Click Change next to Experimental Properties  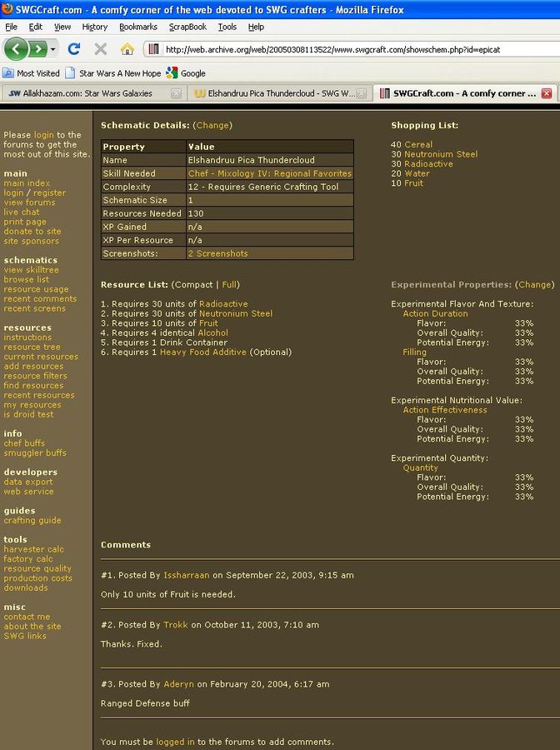click(x=534, y=285)
